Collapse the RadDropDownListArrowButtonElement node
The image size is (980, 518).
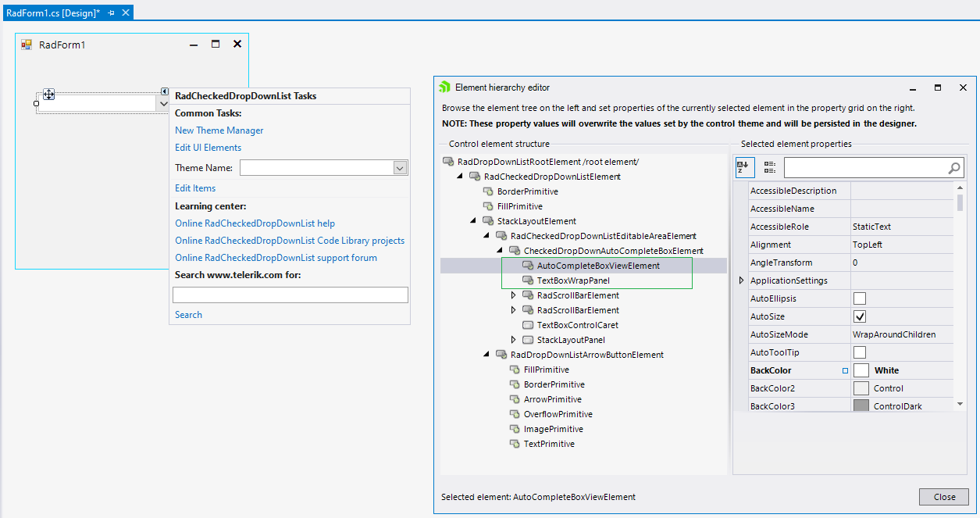[487, 355]
